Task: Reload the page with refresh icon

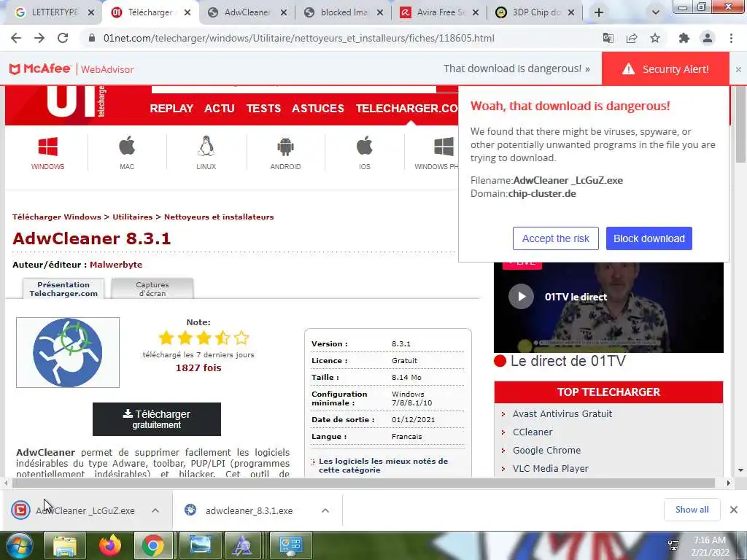Action: 63,38
